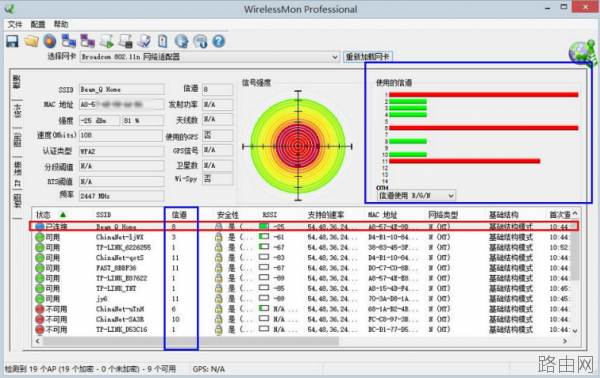Switch to the 图形 side tab
Image resolution: width=600 pixels, height=378 pixels.
tap(17, 140)
